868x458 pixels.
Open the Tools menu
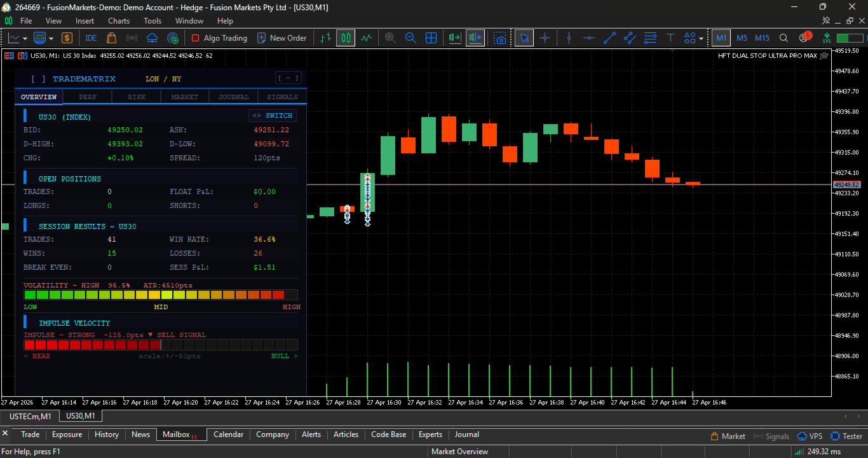153,21
